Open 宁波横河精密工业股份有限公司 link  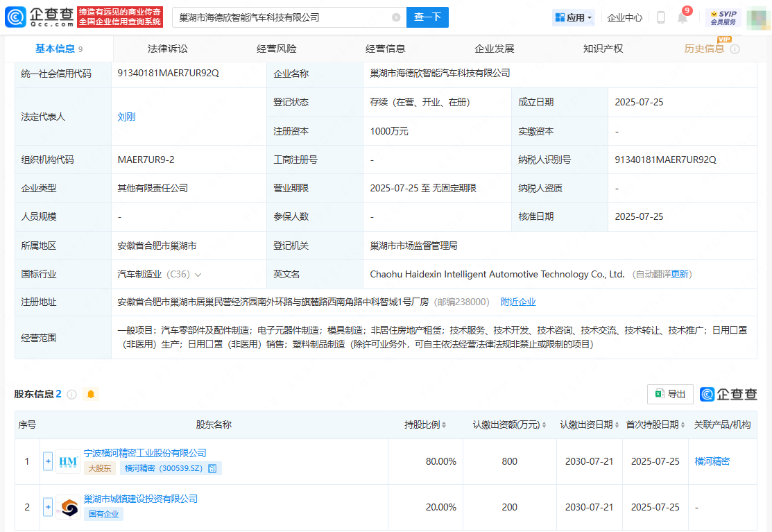(145, 453)
